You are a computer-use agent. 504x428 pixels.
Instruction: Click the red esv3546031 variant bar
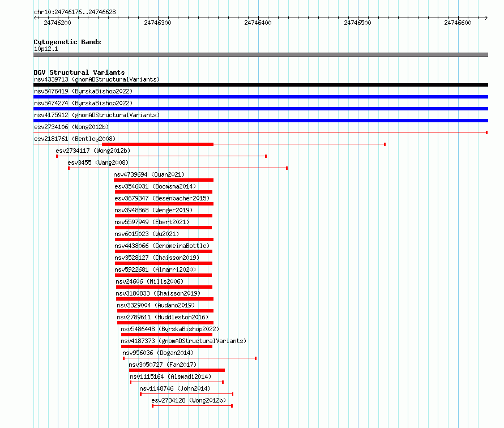click(164, 192)
